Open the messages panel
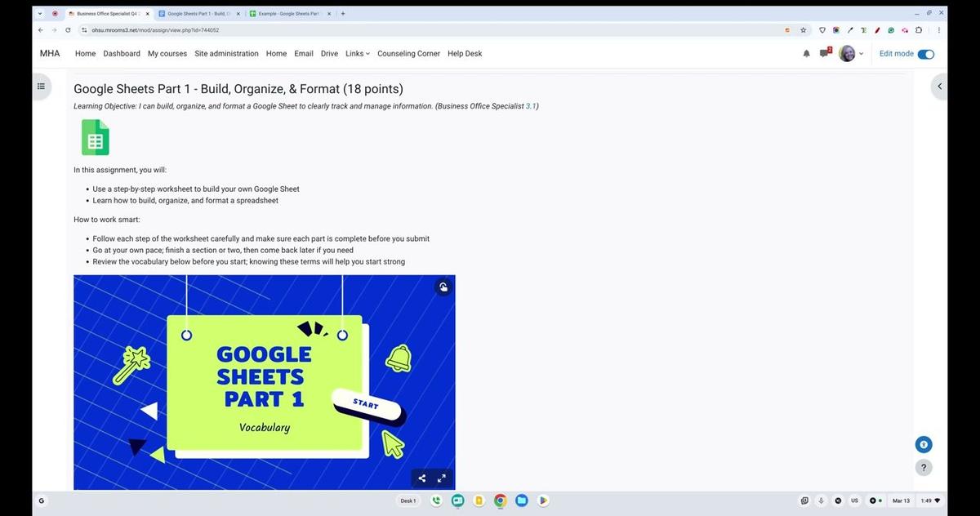Viewport: 980px width, 516px height. coord(826,53)
